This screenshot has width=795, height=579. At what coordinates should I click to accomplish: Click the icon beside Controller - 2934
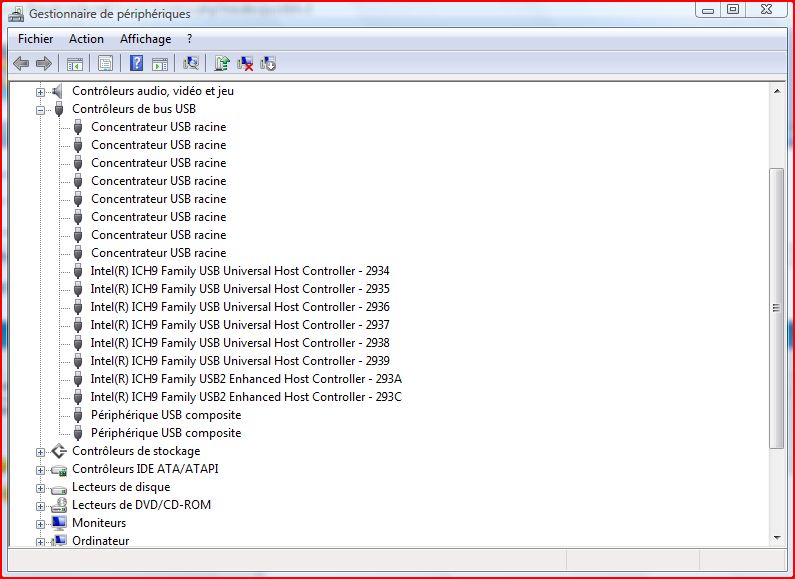[x=78, y=271]
